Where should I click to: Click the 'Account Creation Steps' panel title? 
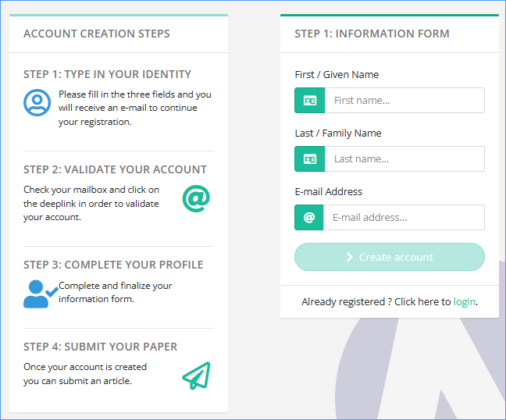97,34
